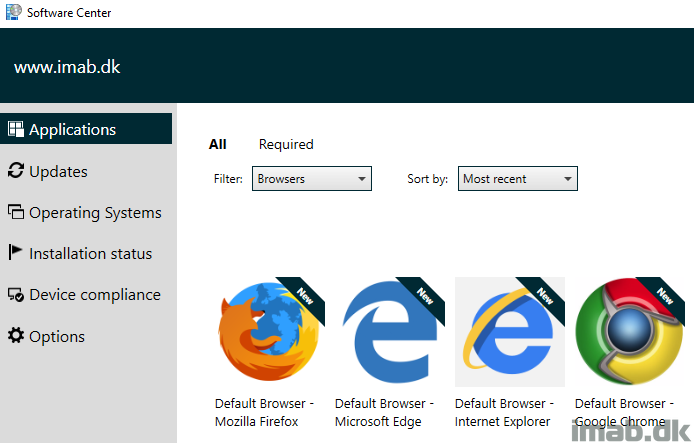Click 'Default Browser - Google Chrome' label
This screenshot has height=443, width=694.
click(x=625, y=412)
